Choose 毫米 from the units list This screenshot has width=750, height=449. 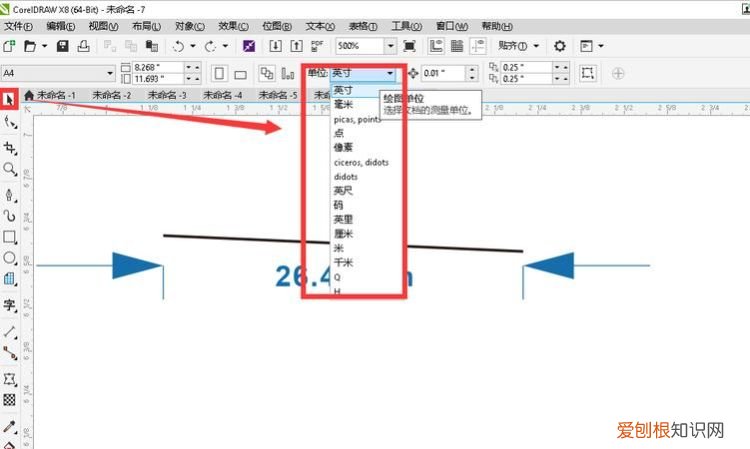pos(343,104)
